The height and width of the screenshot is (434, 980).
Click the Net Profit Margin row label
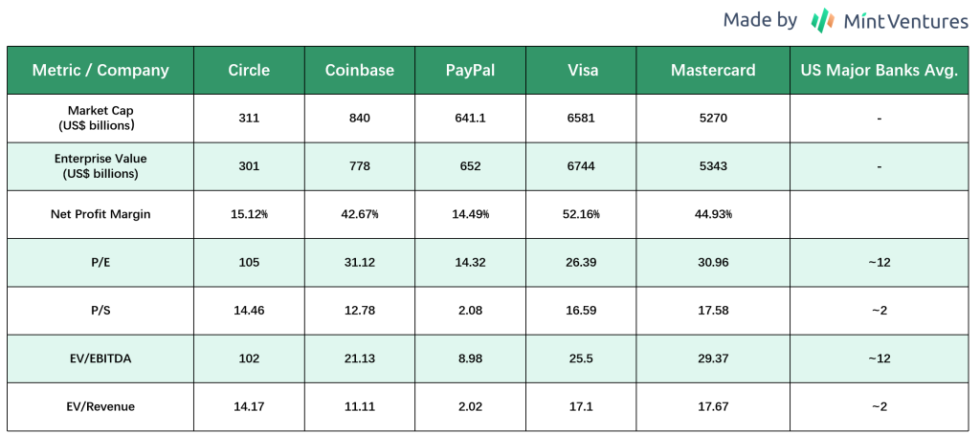point(100,214)
